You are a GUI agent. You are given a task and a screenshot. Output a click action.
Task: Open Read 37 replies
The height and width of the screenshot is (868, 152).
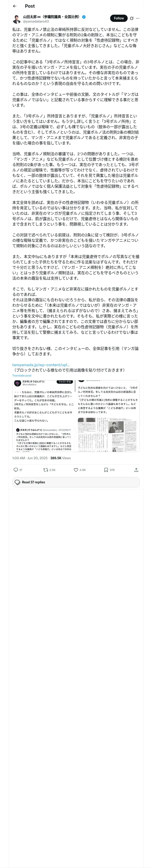76,482
